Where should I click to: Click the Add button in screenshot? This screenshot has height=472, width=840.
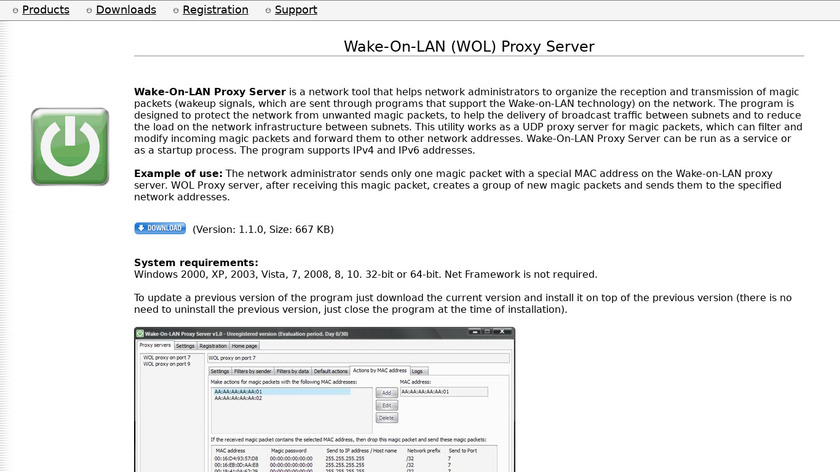(387, 393)
